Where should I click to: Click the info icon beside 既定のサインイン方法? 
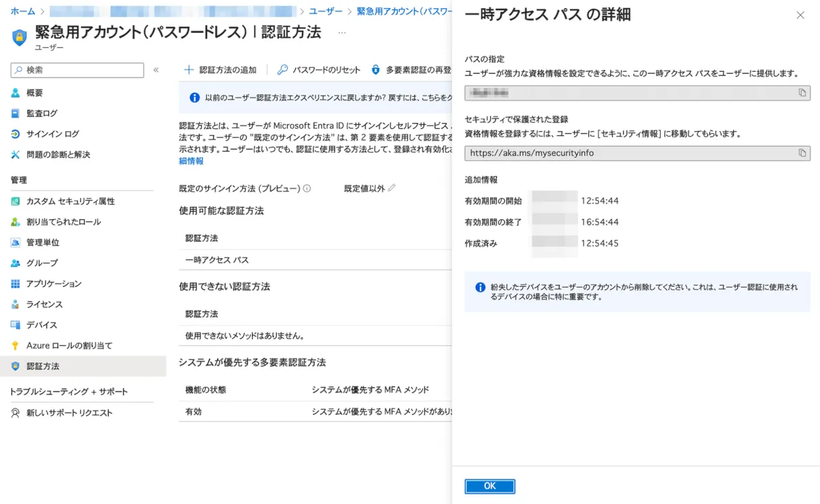307,188
